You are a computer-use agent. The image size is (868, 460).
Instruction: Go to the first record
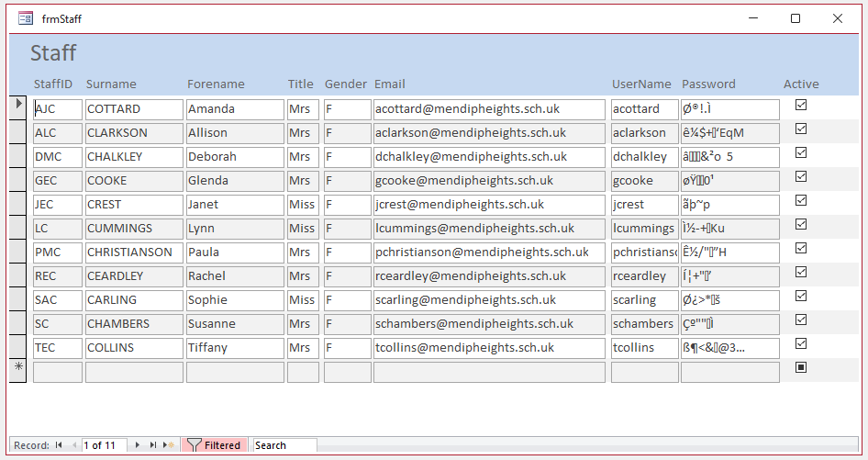(59, 445)
